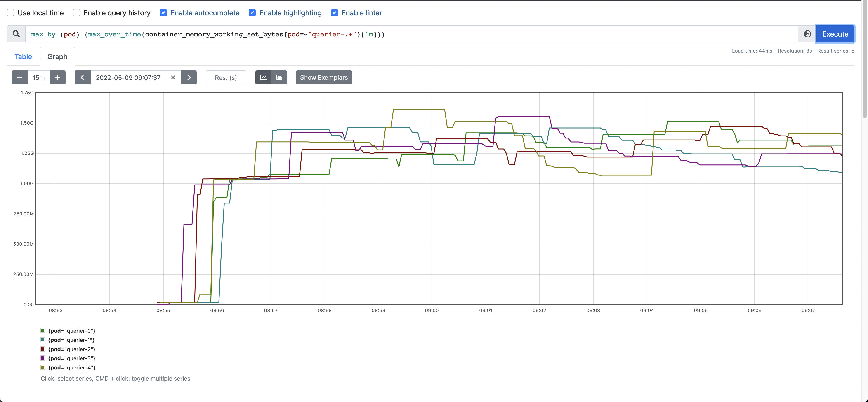Enable the Use local time checkbox

10,12
